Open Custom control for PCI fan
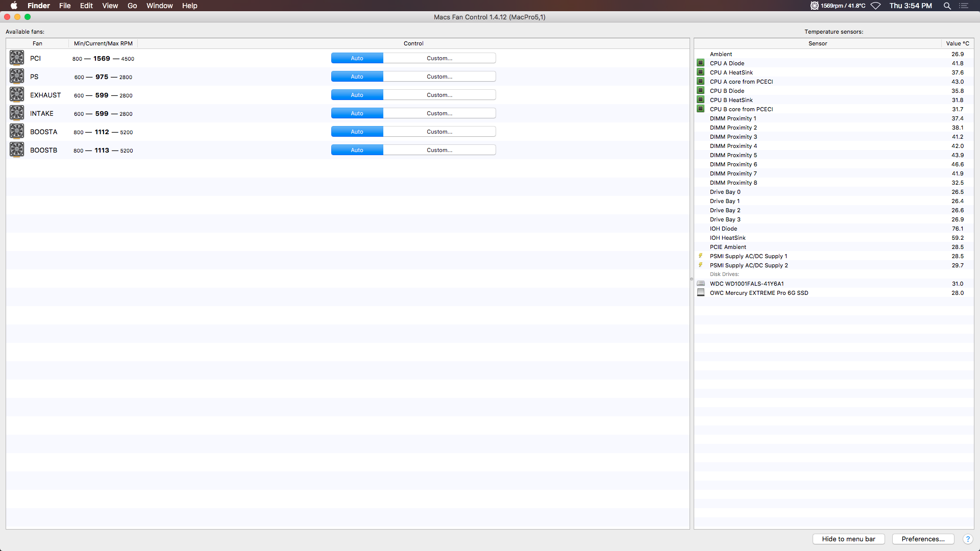This screenshot has width=980, height=551. click(439, 58)
